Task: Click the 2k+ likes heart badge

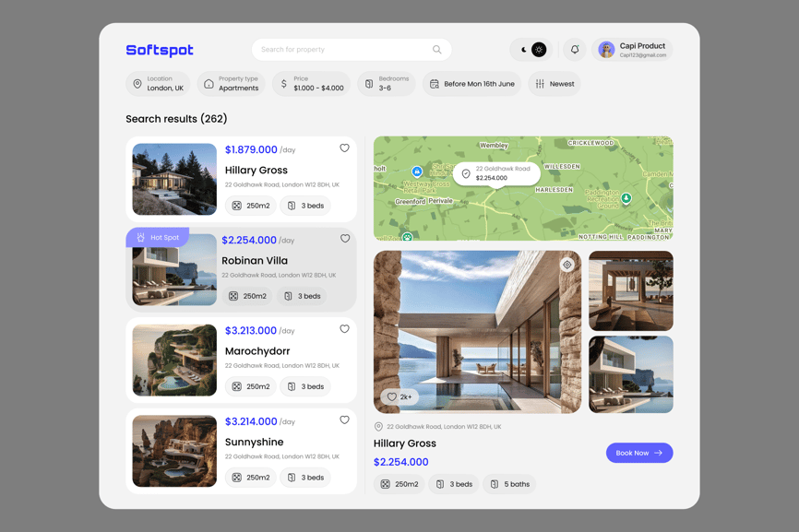Action: (x=399, y=396)
